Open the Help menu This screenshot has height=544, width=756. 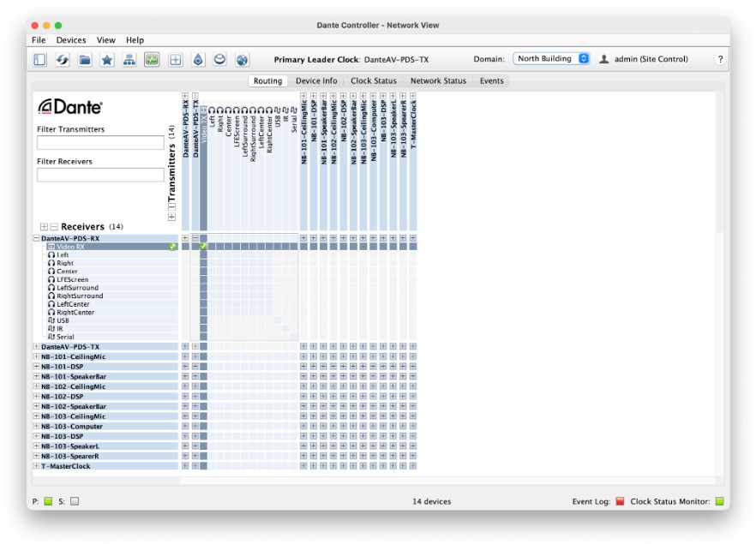coord(135,40)
